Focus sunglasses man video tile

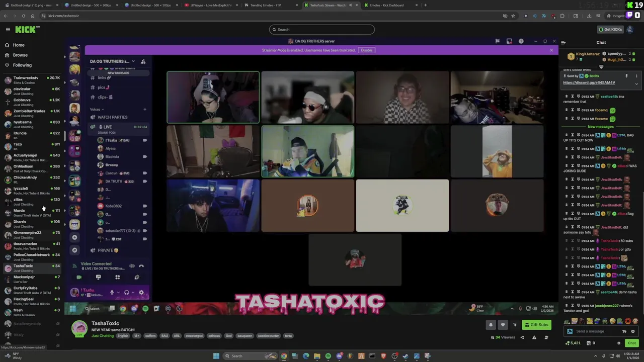[x=308, y=97]
